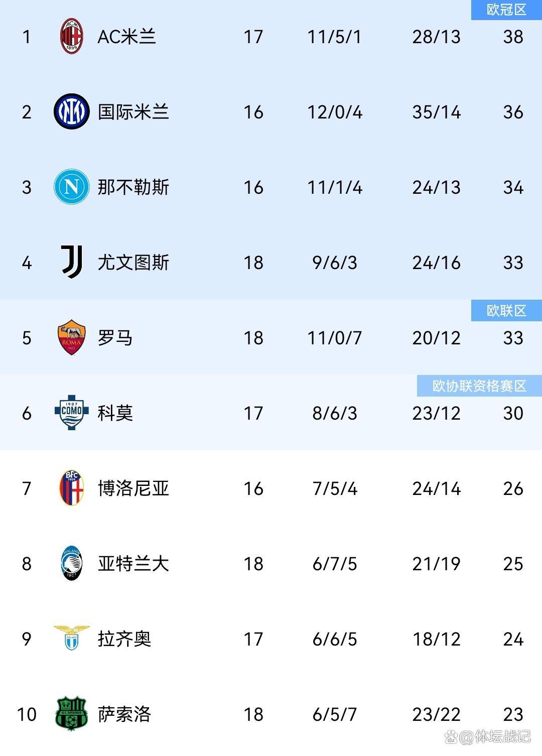Click the 萨索洛 team name

(x=124, y=714)
